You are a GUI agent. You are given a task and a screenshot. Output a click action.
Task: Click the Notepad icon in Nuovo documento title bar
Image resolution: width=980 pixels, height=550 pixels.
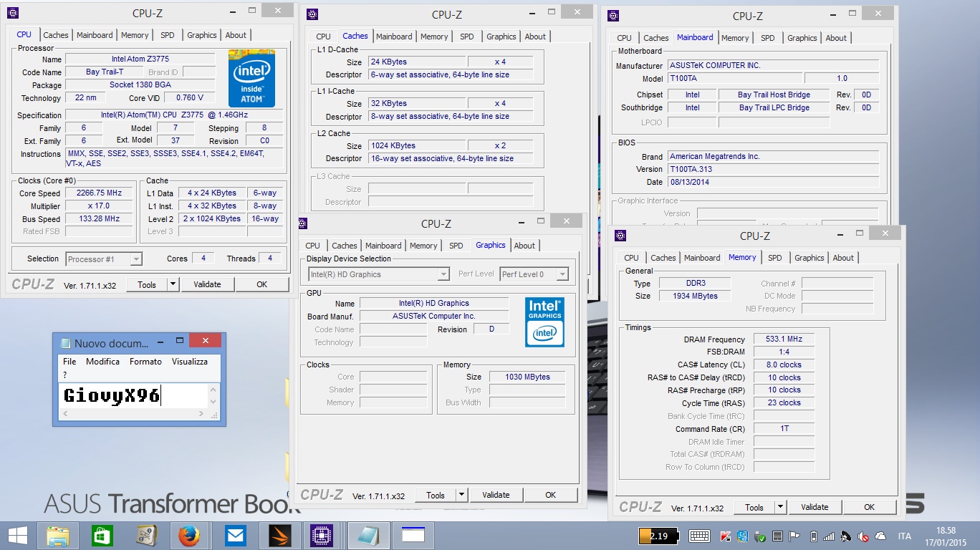[x=66, y=343]
